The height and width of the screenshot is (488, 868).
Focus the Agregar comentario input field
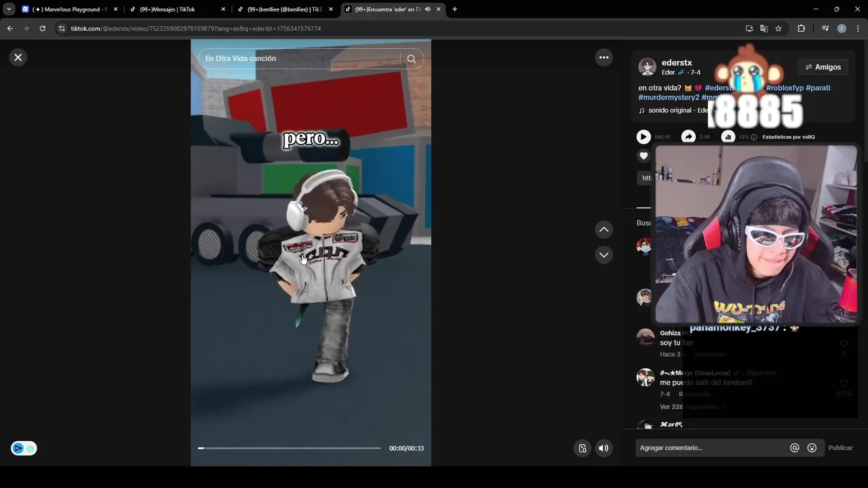click(x=711, y=448)
